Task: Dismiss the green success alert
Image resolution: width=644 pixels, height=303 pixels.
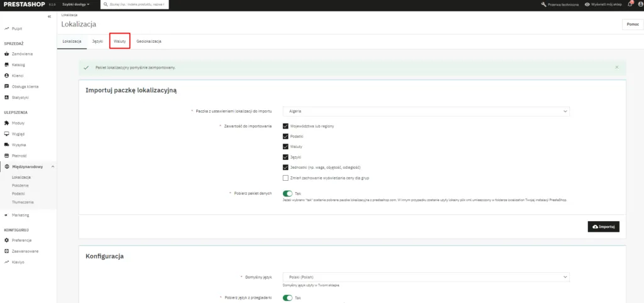Action: [x=617, y=67]
